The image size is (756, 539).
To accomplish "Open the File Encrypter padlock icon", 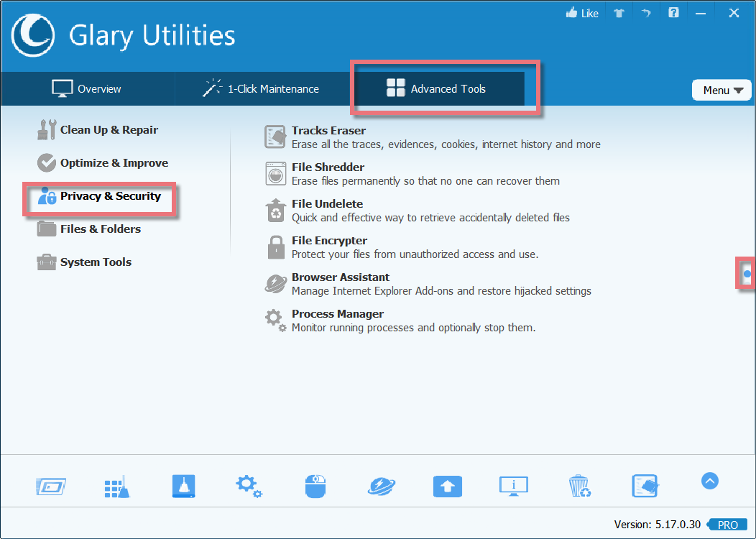I will coord(276,247).
